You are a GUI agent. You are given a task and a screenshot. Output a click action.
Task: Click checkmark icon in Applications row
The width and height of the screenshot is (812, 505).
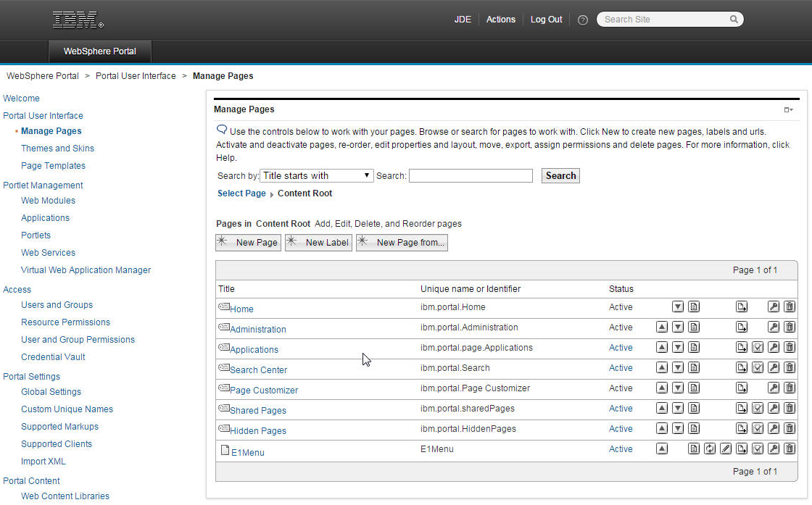(x=757, y=347)
